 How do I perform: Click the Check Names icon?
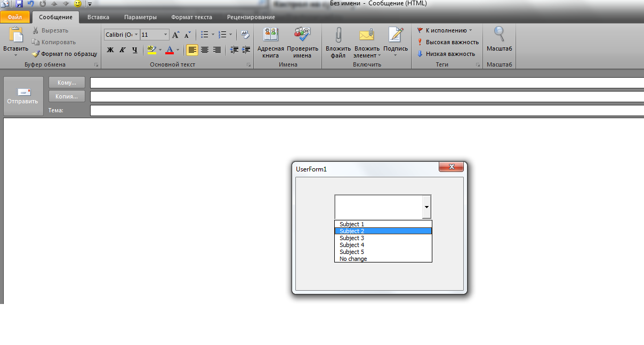(x=302, y=36)
